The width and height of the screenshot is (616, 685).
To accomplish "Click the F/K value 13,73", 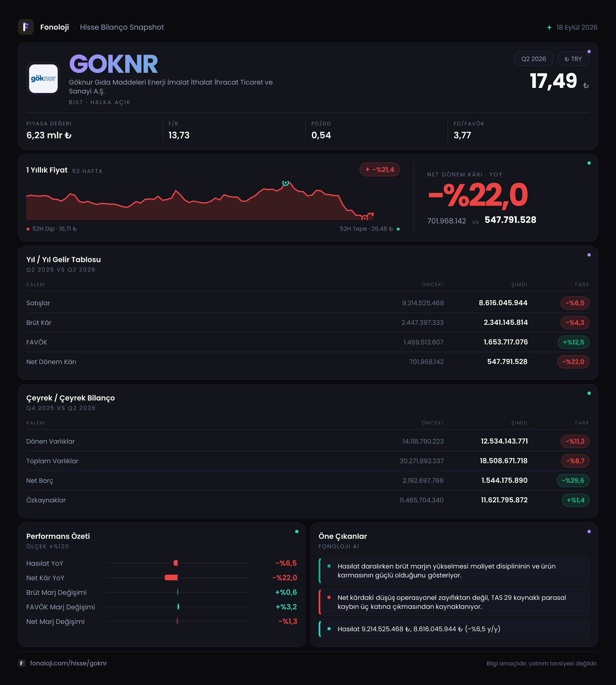I will click(179, 135).
